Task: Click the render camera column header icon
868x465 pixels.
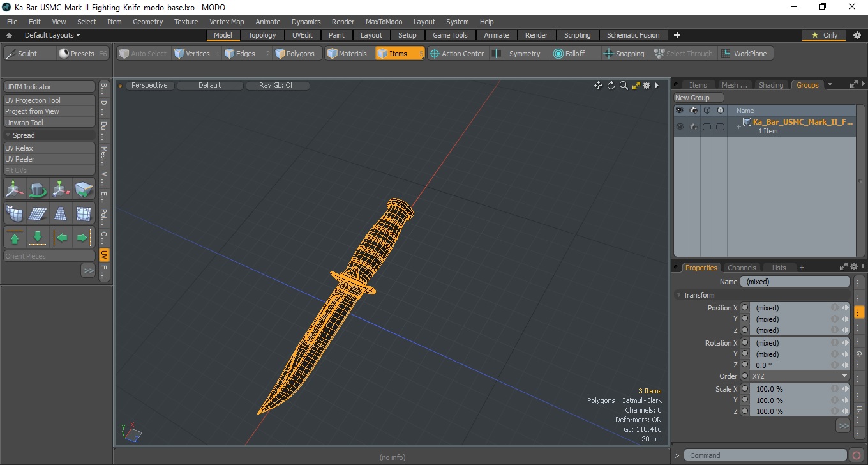Action: click(693, 111)
